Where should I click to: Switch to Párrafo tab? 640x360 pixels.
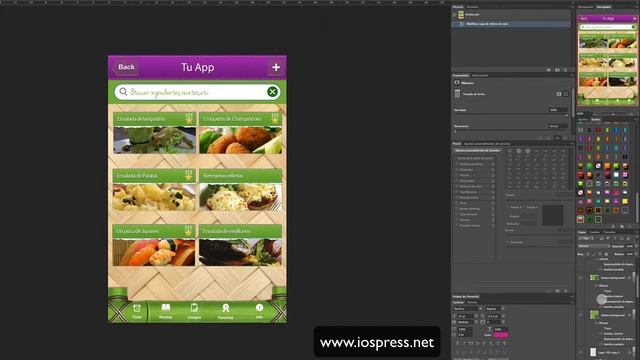(472, 302)
